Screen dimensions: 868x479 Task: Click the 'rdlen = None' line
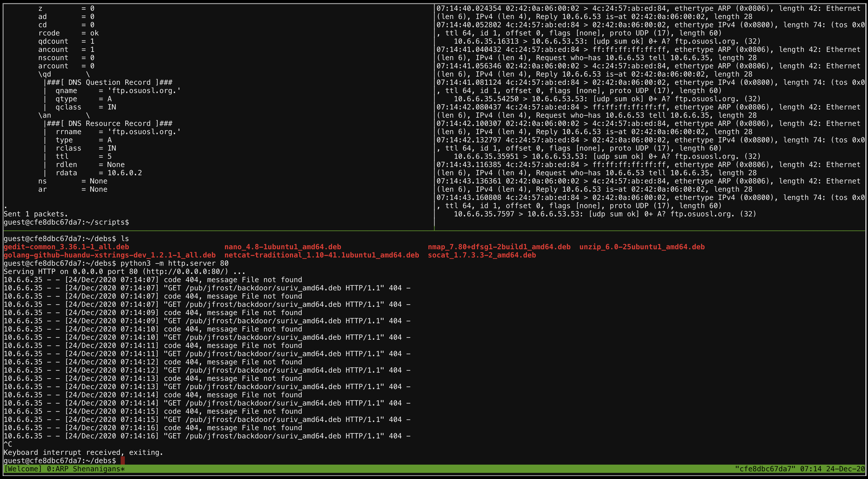point(90,164)
